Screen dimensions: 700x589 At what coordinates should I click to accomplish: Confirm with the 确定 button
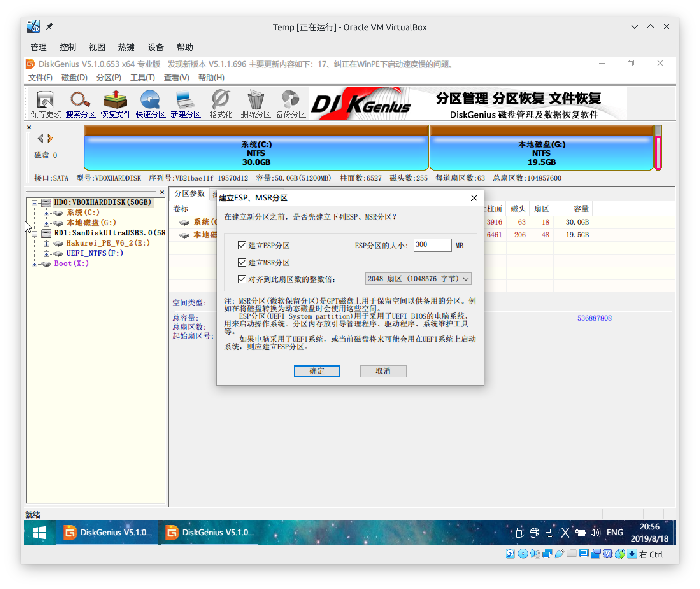click(x=317, y=371)
